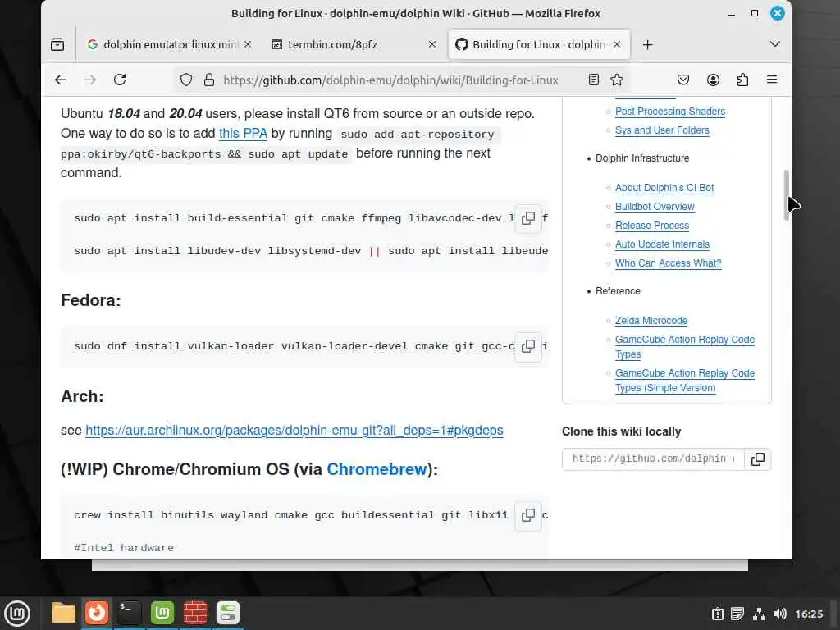840x630 pixels.
Task: Open the terminal from taskbar
Action: tap(130, 613)
